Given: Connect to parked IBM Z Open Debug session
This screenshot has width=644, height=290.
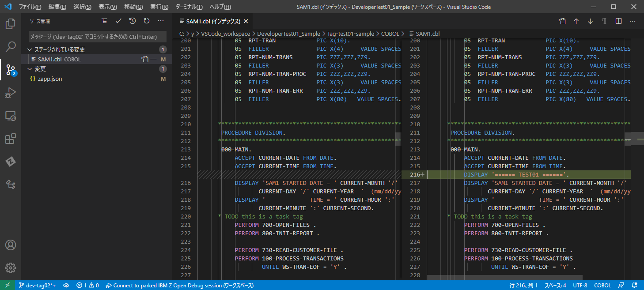Looking at the screenshot, I should pos(180,285).
